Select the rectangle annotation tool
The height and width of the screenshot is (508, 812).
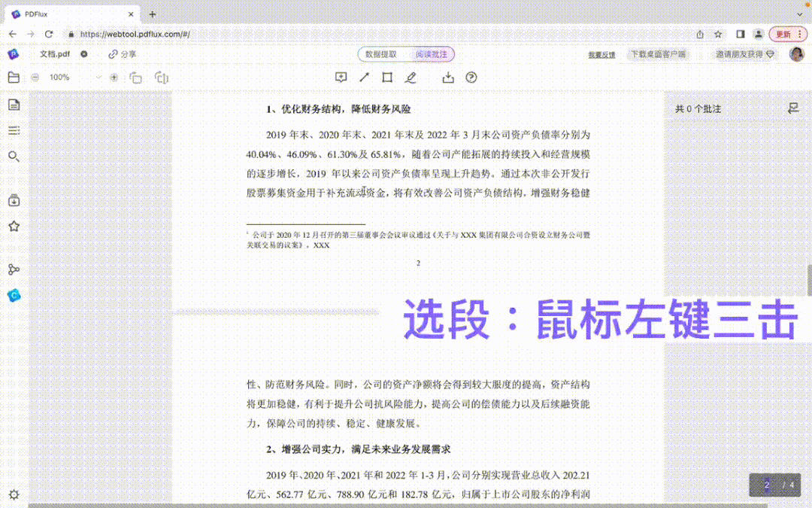coord(386,77)
